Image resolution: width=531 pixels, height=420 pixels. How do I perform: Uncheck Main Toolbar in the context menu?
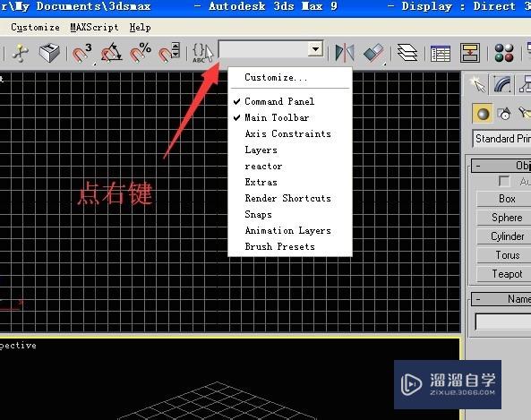[290, 117]
